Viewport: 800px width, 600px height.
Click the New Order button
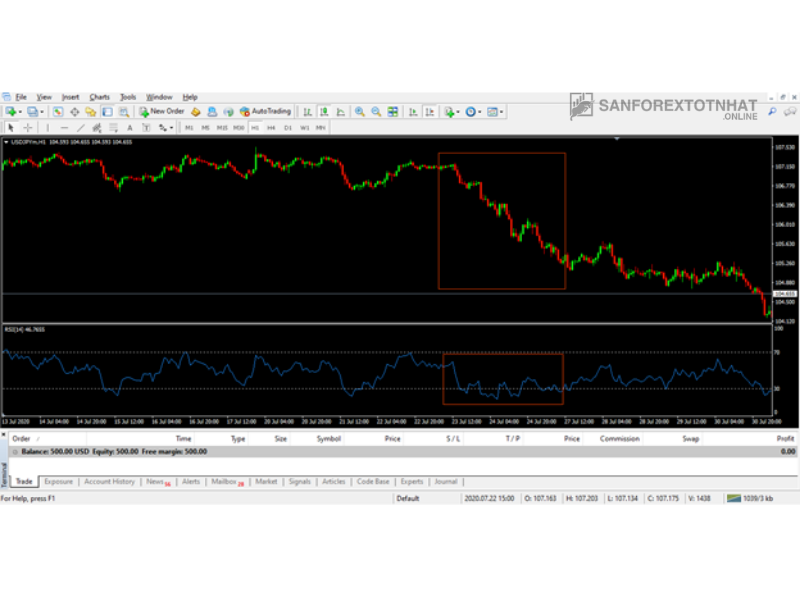(x=162, y=111)
